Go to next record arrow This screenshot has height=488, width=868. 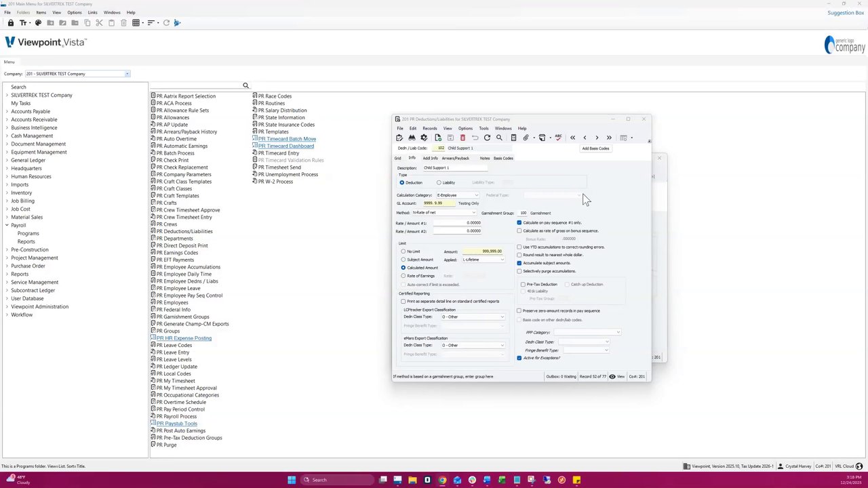[597, 138]
